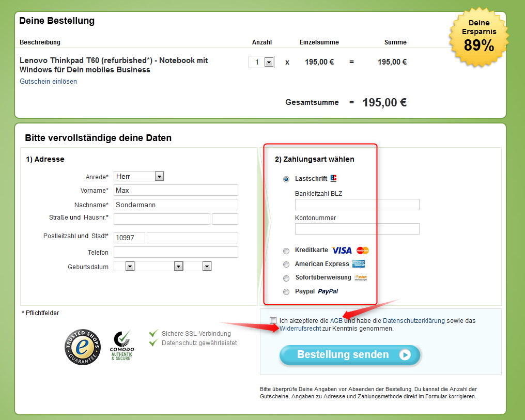
Task: Click the green checkmark beside Sichere SSL-Verbindung
Action: click(x=153, y=333)
